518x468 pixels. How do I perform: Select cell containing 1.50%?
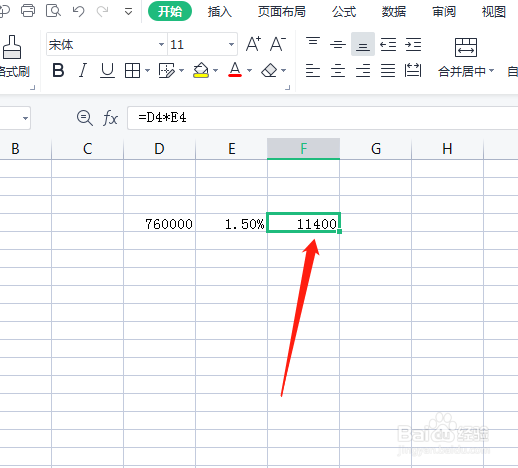pos(231,223)
